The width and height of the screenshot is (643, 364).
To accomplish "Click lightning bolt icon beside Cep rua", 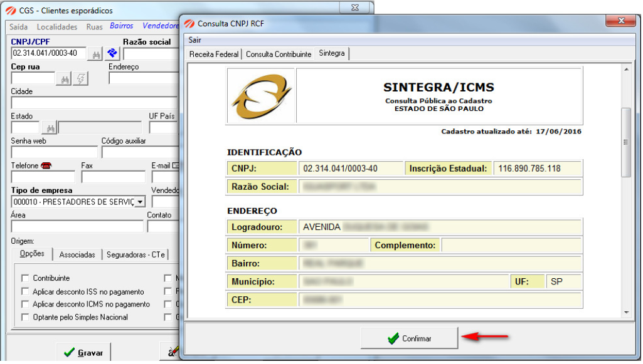I will (81, 78).
